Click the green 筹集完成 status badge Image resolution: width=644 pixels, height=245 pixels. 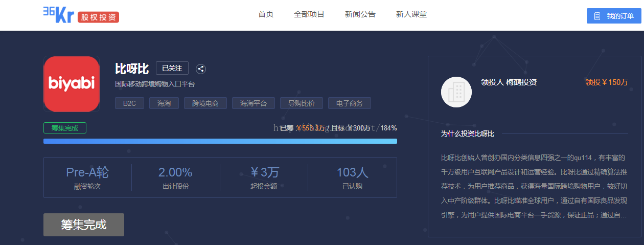(65, 128)
